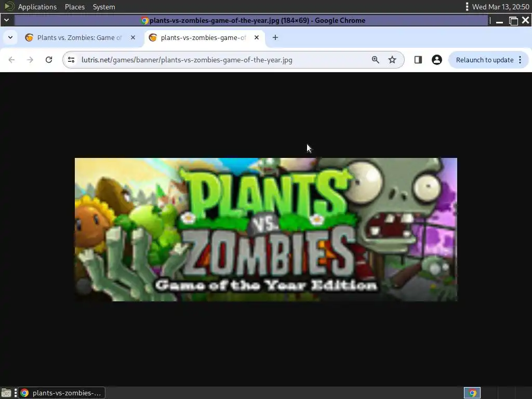Close the plants-vs-zombies-game-of jpg tab
This screenshot has height=399, width=532.
[x=257, y=37]
